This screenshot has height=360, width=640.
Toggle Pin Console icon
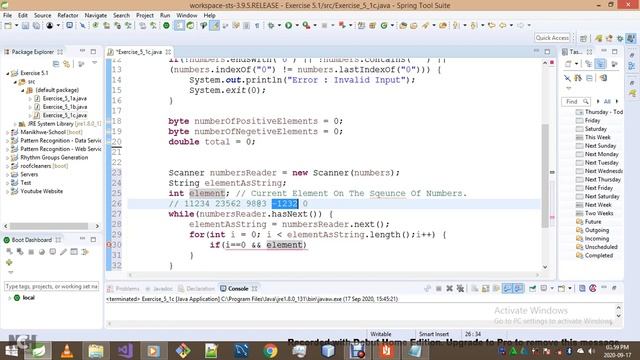(533, 289)
